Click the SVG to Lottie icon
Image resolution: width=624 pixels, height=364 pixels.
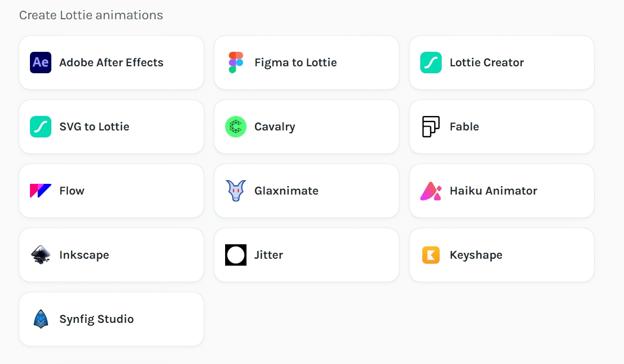pos(41,127)
